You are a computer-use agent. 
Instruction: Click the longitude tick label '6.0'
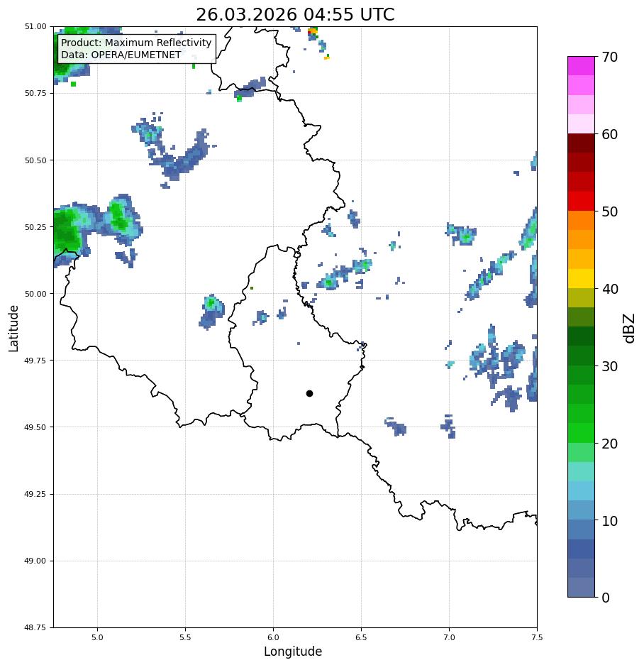click(x=274, y=637)
